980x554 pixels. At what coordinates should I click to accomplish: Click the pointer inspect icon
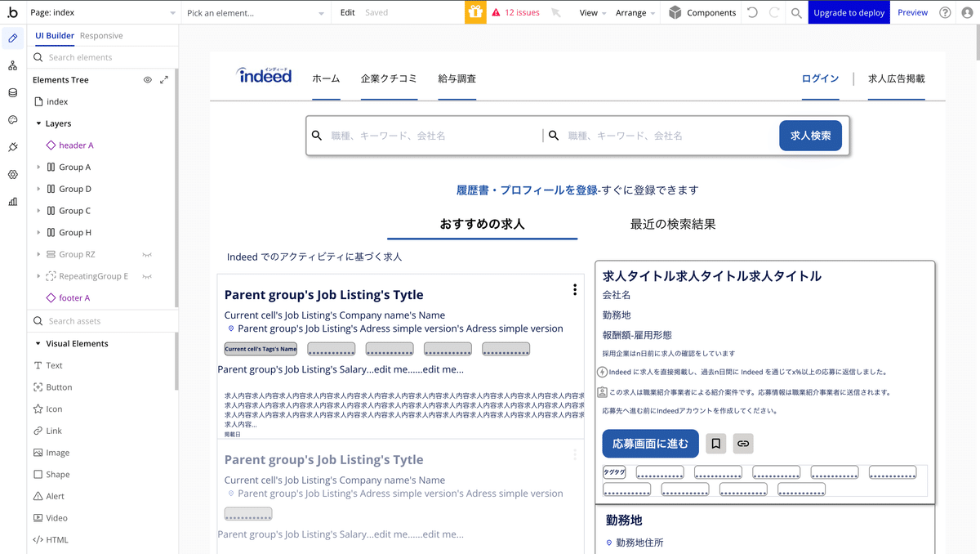(556, 12)
